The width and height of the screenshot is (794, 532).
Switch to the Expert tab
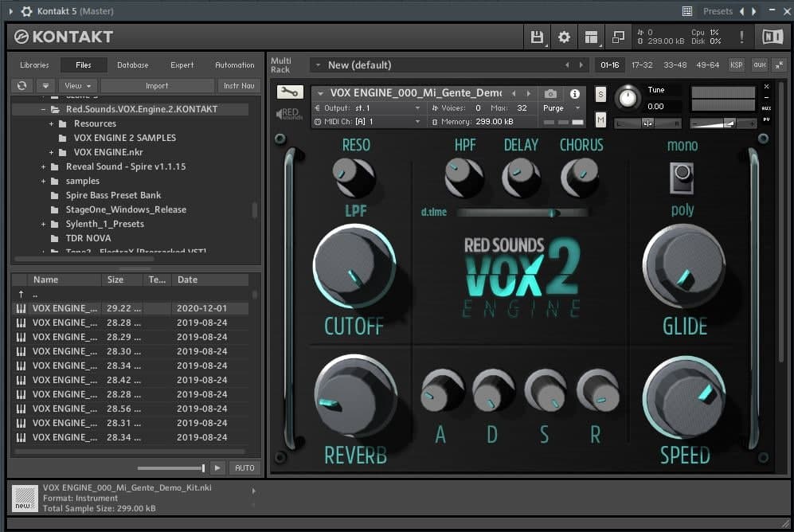182,65
